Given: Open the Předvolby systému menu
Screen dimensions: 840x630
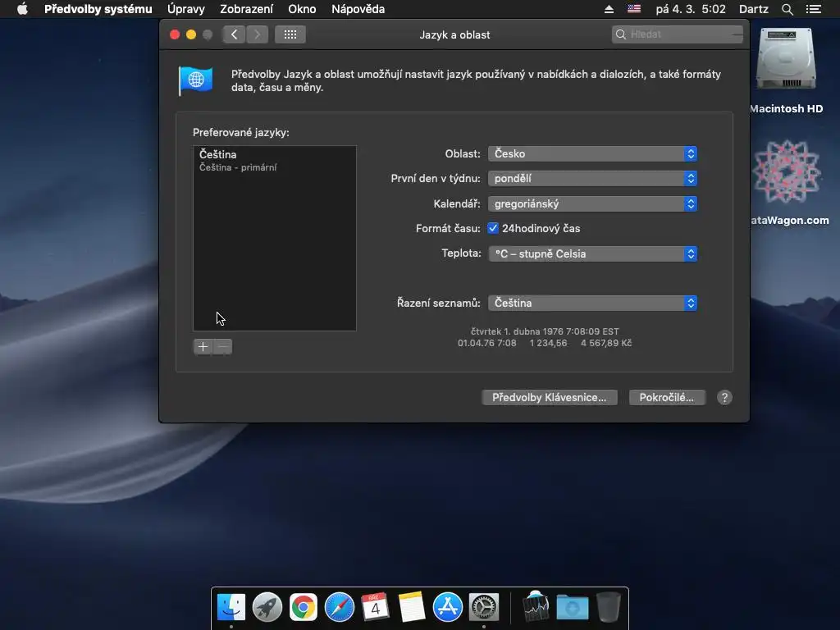Looking at the screenshot, I should point(98,9).
